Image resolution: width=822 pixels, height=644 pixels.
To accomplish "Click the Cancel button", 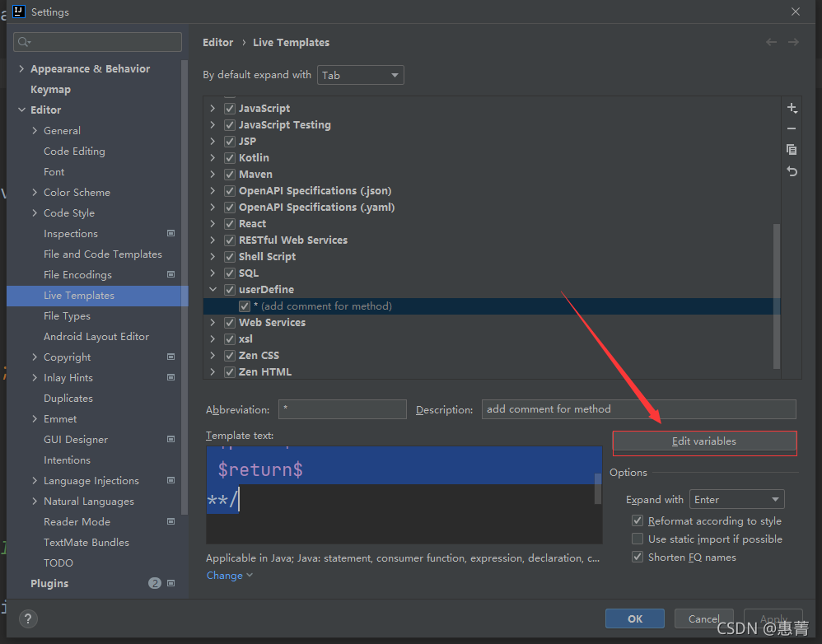I will coord(704,618).
